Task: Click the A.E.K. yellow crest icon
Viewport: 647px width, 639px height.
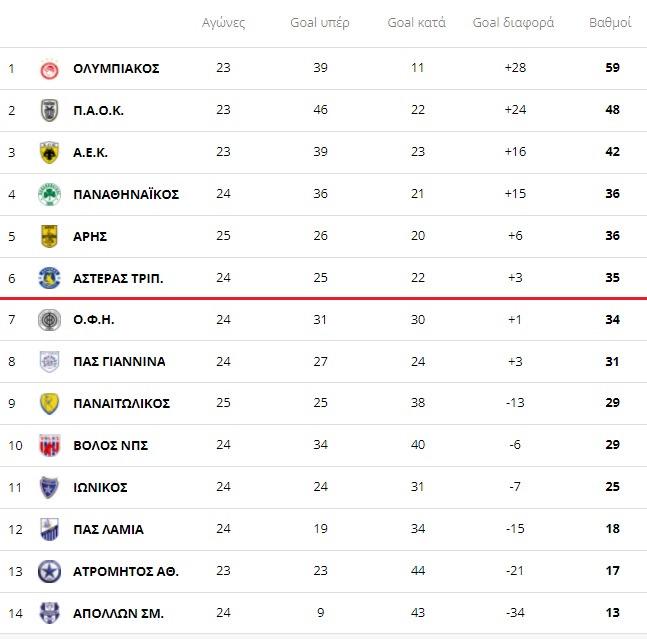Action: (x=48, y=152)
